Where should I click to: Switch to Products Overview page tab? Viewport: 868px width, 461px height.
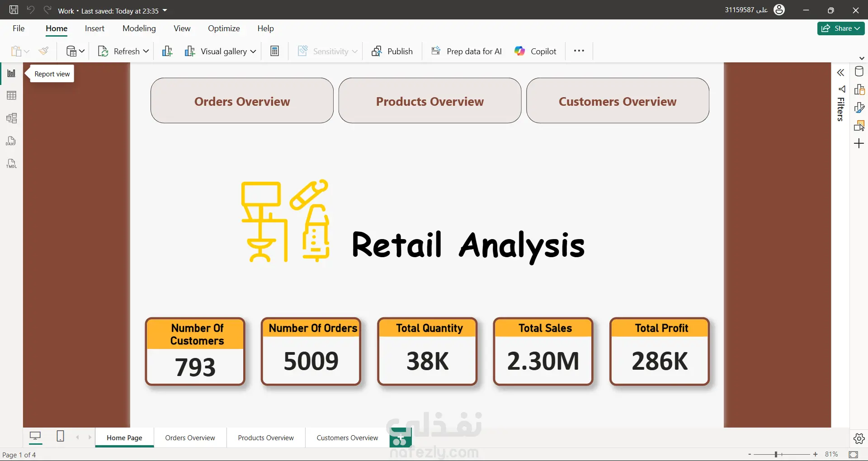coord(266,437)
